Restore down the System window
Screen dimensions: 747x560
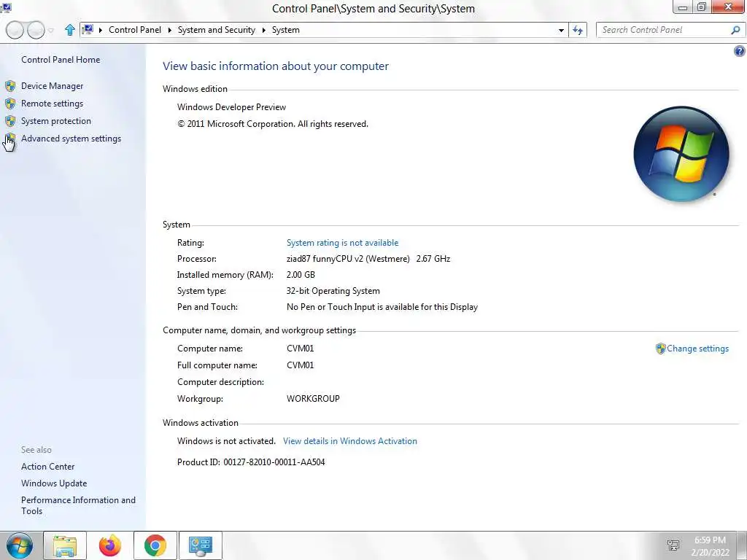click(x=701, y=7)
